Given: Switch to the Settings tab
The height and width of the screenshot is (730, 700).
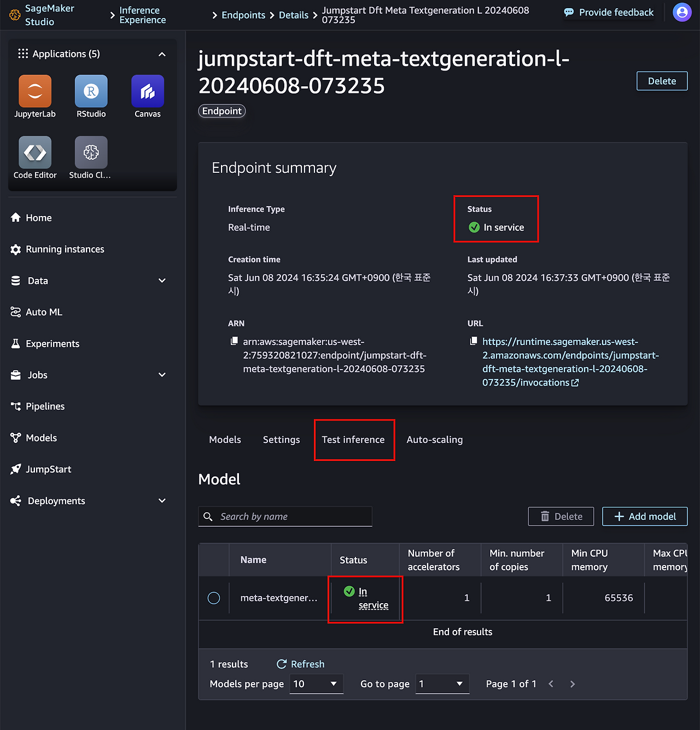Looking at the screenshot, I should (x=281, y=440).
